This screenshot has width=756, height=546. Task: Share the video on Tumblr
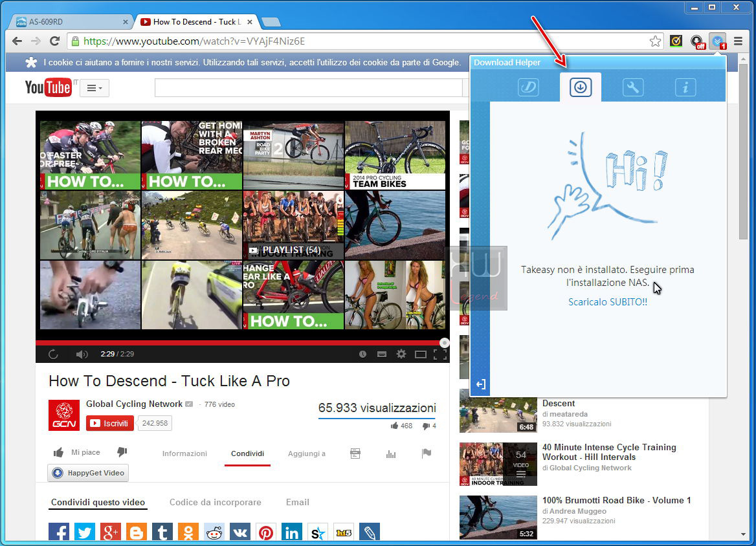point(162,532)
